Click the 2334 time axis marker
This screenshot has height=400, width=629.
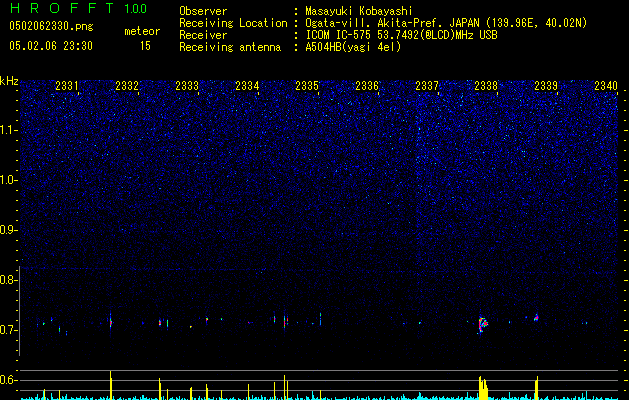coord(247,86)
